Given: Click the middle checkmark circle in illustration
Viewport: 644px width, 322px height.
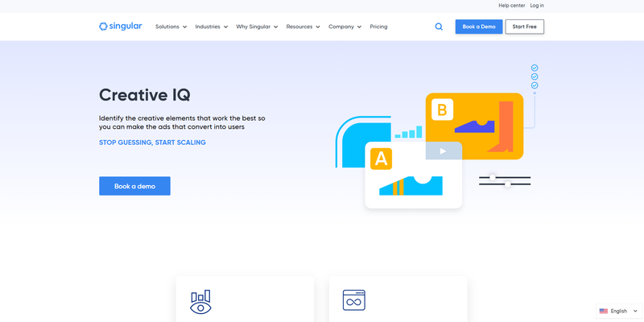Looking at the screenshot, I should point(535,77).
